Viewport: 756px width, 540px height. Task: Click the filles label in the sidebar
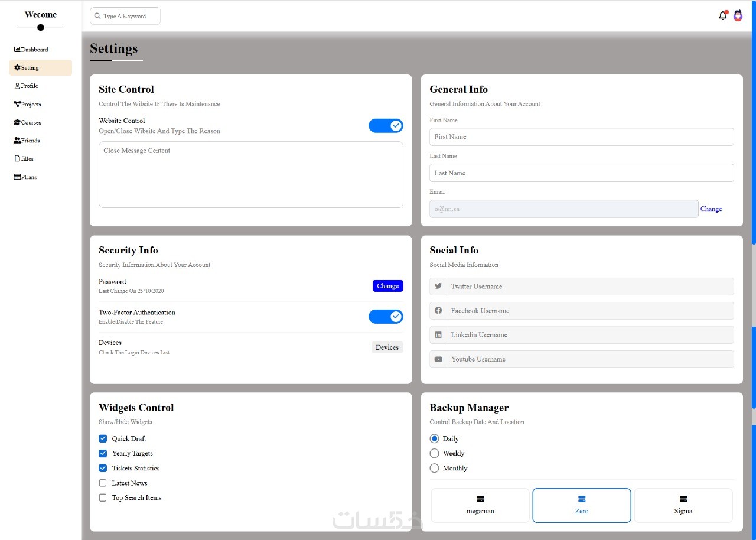[x=27, y=159]
